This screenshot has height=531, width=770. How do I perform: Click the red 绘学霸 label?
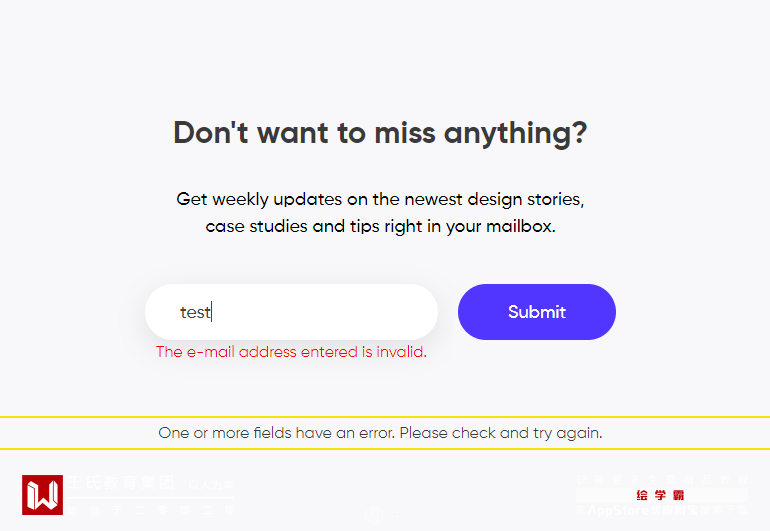(660, 495)
